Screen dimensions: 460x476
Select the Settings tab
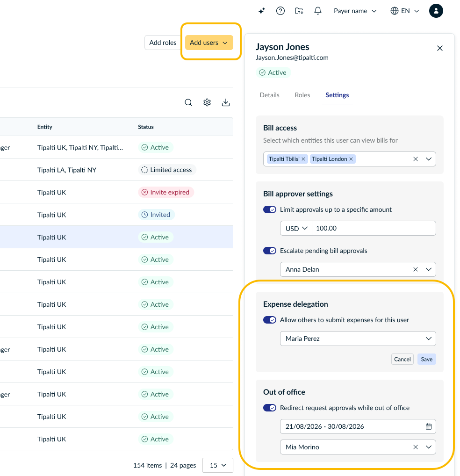337,95
